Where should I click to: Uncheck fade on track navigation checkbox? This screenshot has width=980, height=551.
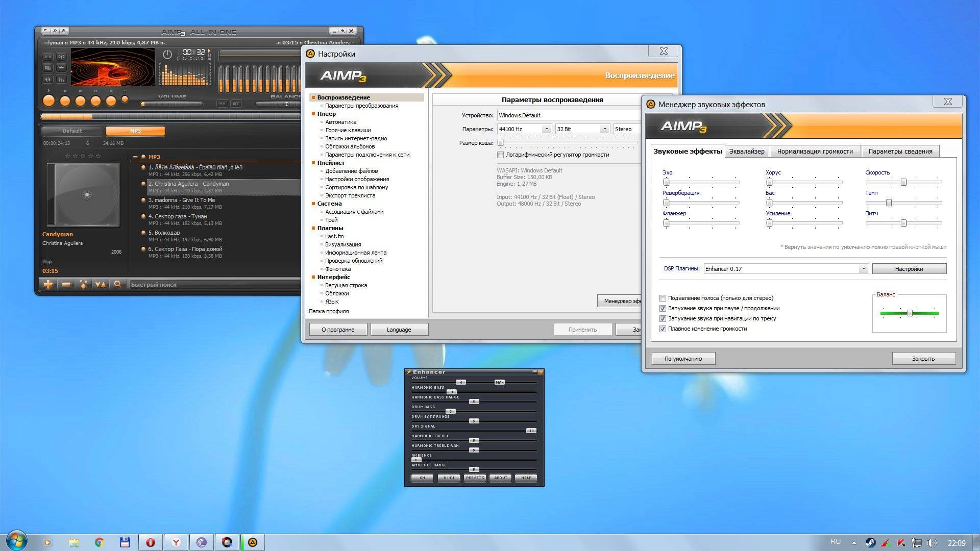[663, 318]
